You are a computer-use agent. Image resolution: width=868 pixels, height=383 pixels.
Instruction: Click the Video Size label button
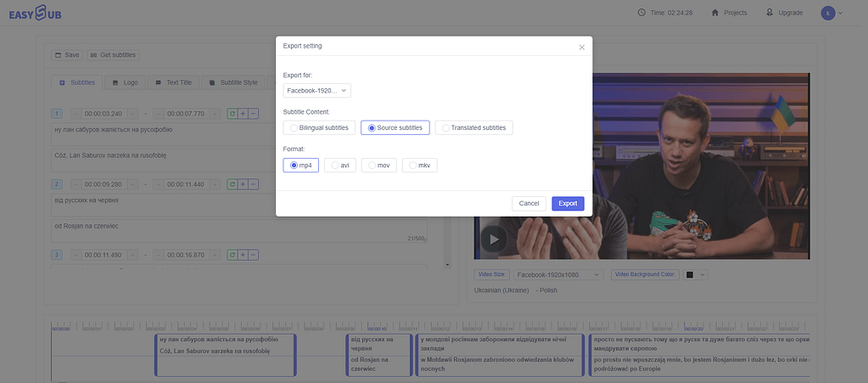click(x=491, y=274)
